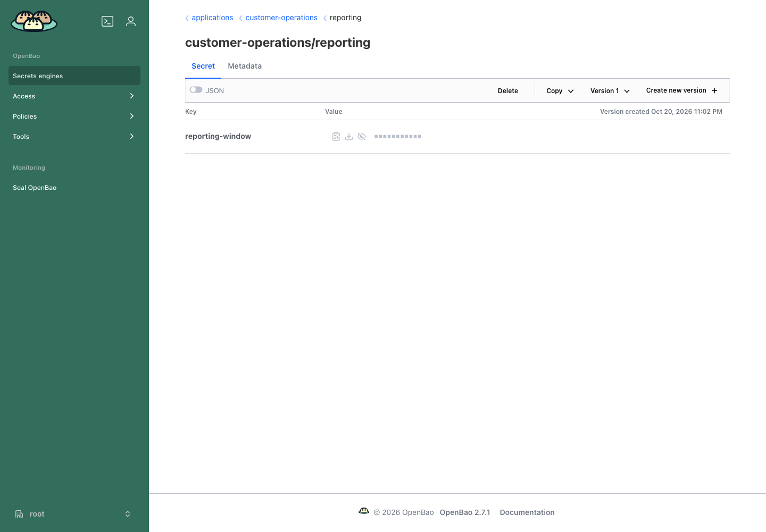Click the Delete button
766x532 pixels.
(508, 91)
